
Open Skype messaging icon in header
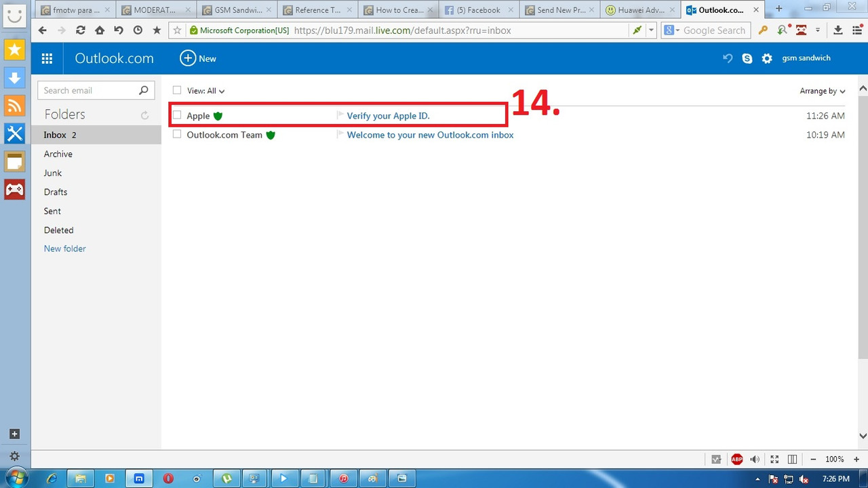(x=747, y=58)
